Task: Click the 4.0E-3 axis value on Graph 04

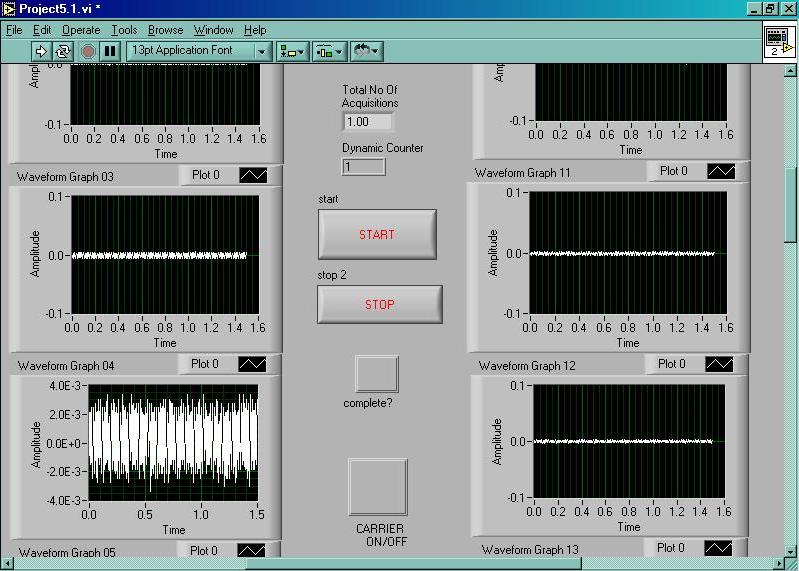Action: coord(65,386)
